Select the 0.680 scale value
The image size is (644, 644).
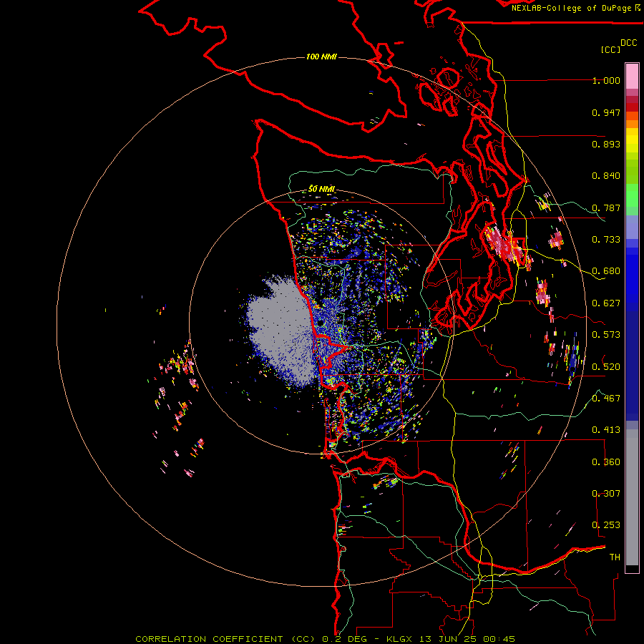pyautogui.click(x=606, y=271)
